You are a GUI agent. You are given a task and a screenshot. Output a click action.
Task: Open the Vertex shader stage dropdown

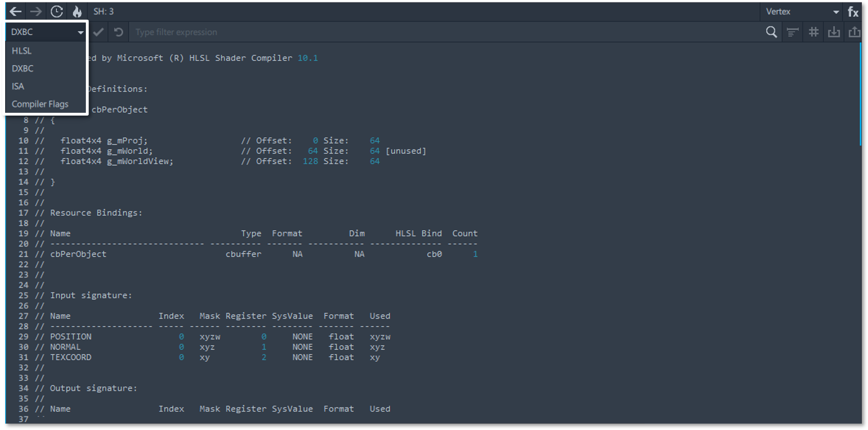(802, 12)
